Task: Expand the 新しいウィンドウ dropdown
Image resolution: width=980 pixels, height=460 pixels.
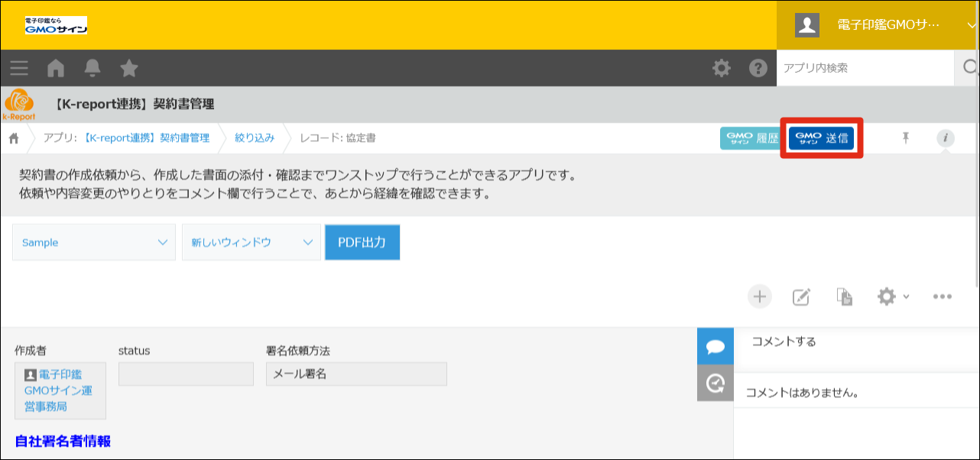Action: (251, 242)
